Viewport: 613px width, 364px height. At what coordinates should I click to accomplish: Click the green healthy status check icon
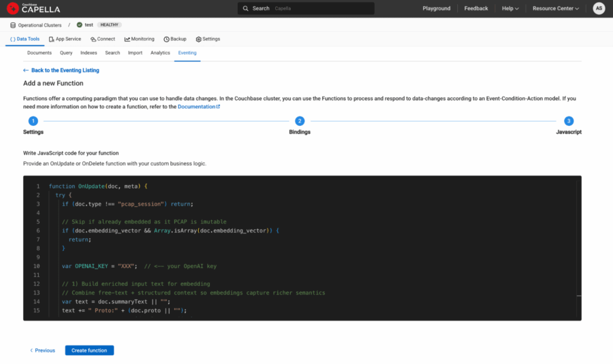coord(80,24)
